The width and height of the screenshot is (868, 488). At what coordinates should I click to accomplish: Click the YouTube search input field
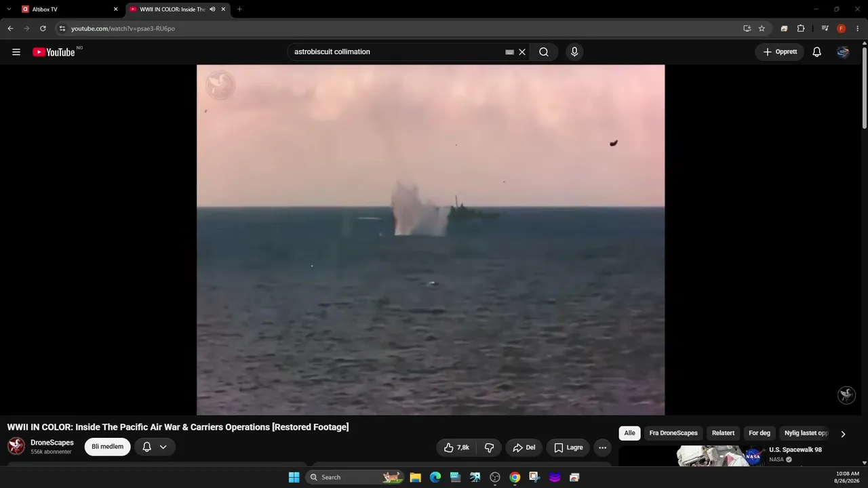(x=397, y=52)
